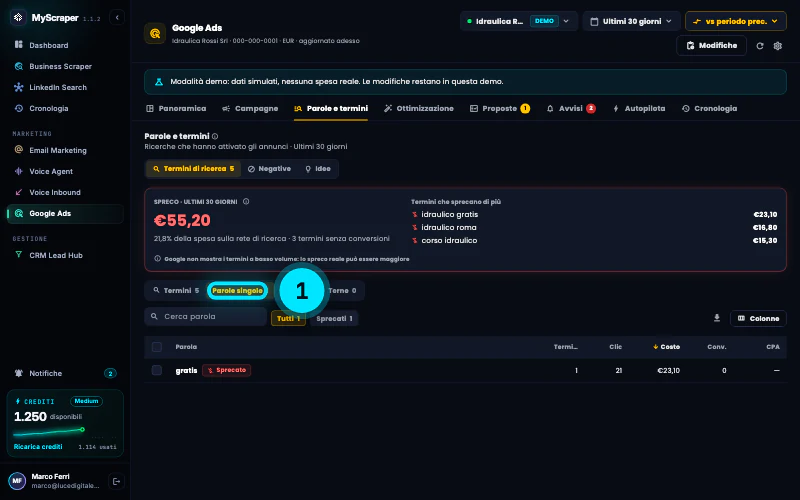Open vs periodo prec. comparison dropdown

[736, 21]
